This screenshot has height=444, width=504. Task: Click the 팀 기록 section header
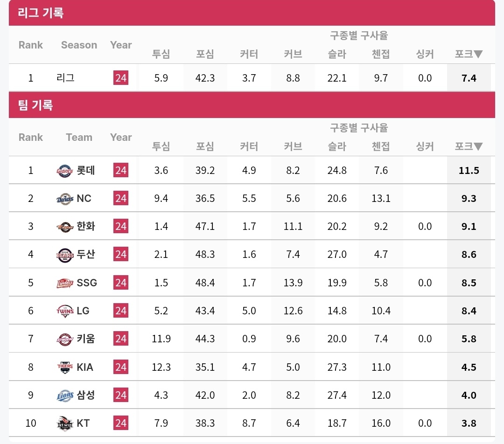35,105
